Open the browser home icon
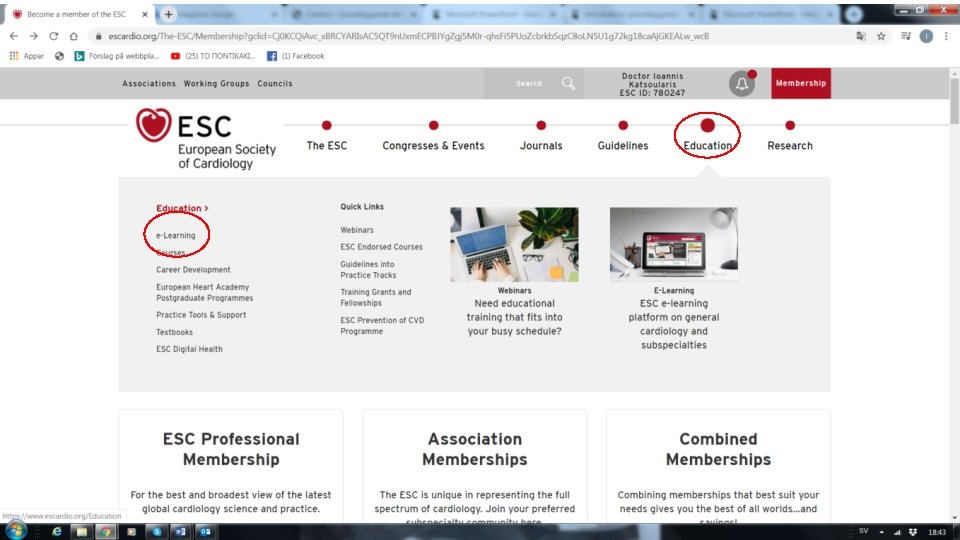This screenshot has width=960, height=540. point(73,36)
